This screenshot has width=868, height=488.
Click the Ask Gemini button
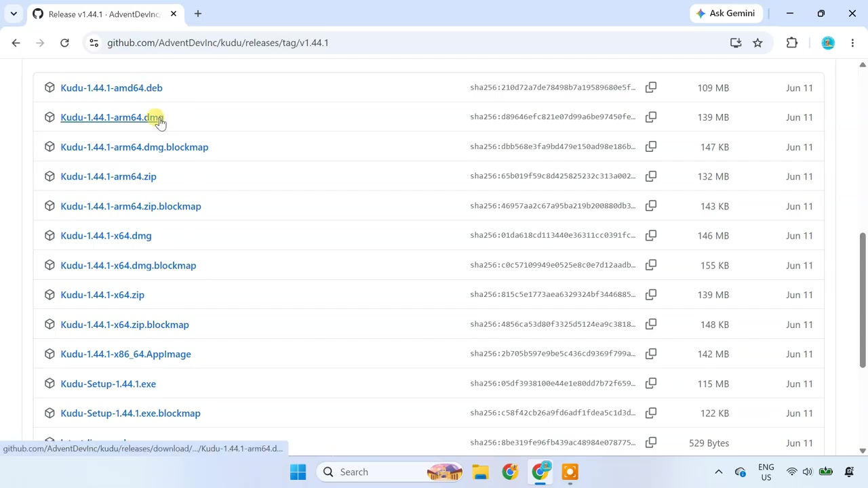point(725,14)
